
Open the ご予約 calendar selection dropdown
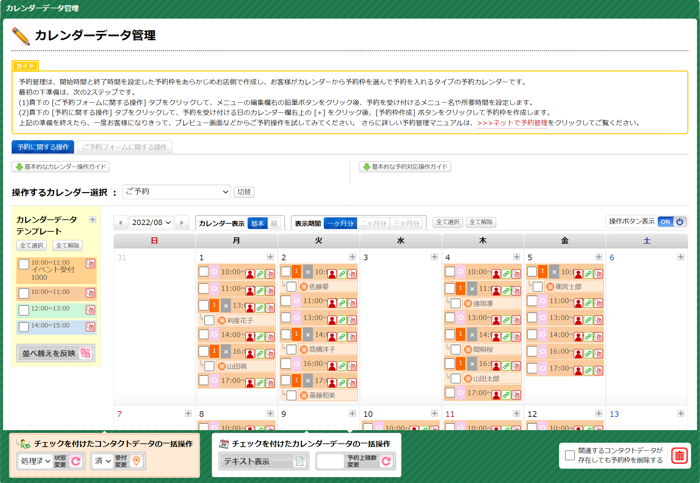(x=176, y=192)
